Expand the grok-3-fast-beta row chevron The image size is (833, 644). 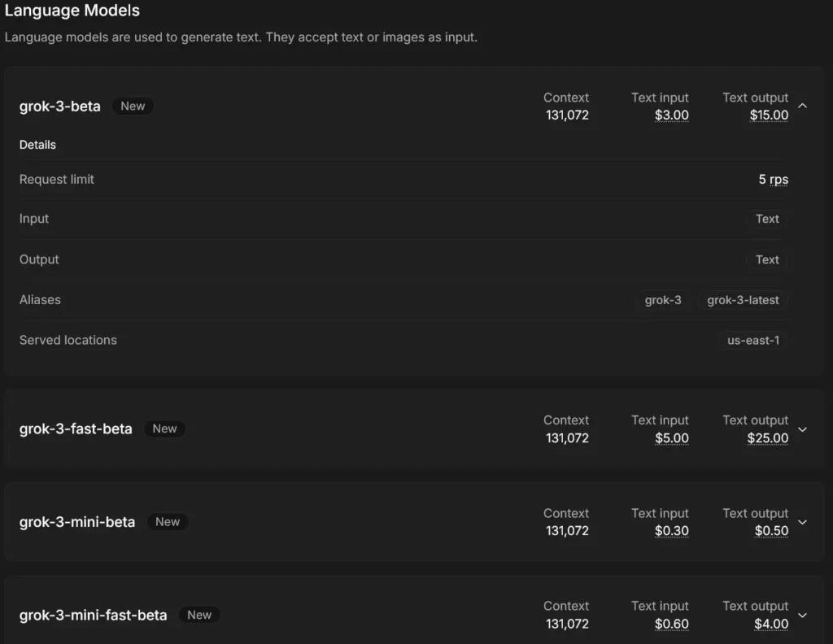click(x=803, y=429)
